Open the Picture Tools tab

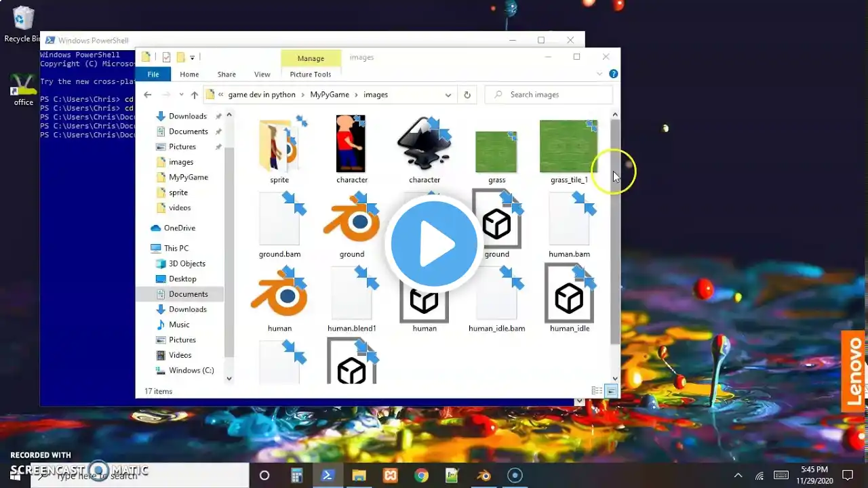311,74
